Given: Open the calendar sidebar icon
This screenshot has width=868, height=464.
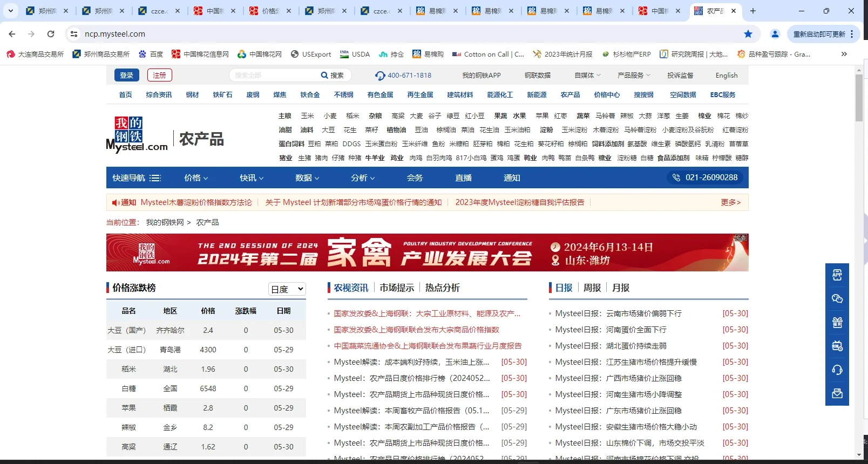Looking at the screenshot, I should click(837, 346).
